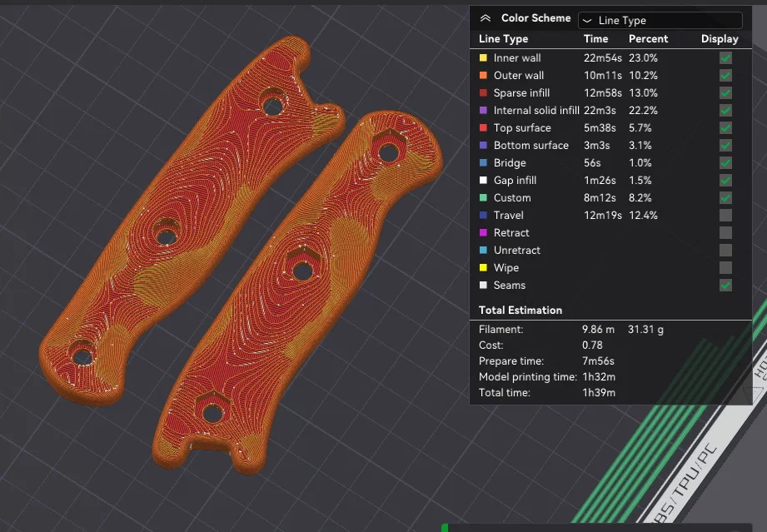Open the Line Type color scheme dropdown

[x=660, y=21]
